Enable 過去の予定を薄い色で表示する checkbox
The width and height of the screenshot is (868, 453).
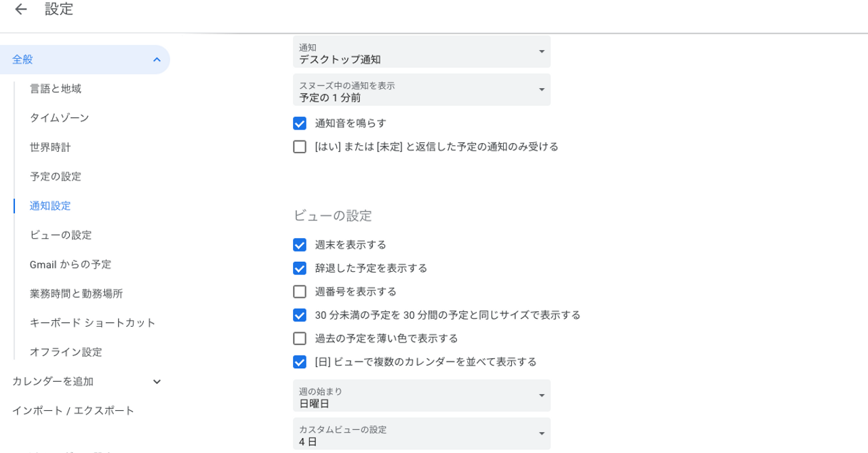pyautogui.click(x=300, y=338)
